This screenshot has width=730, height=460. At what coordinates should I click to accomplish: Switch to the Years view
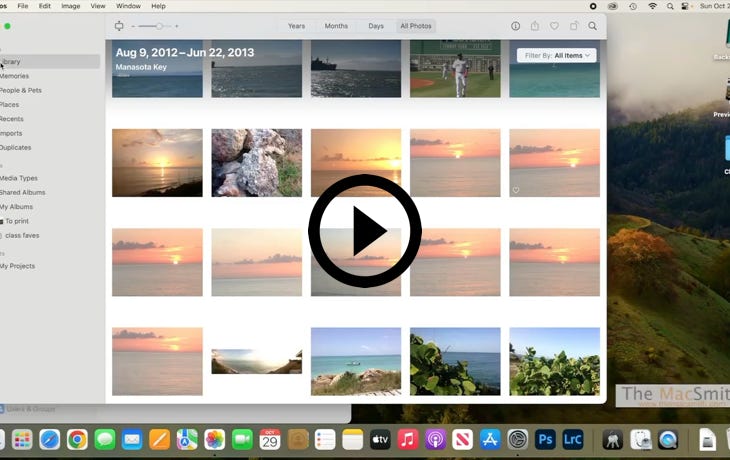click(296, 26)
